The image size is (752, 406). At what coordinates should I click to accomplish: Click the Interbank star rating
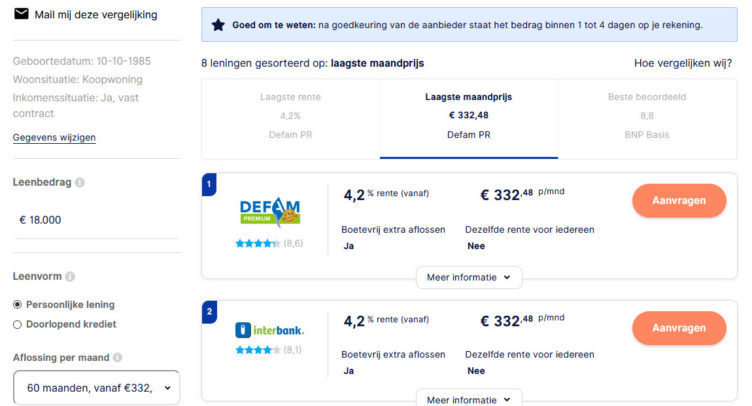point(257,350)
